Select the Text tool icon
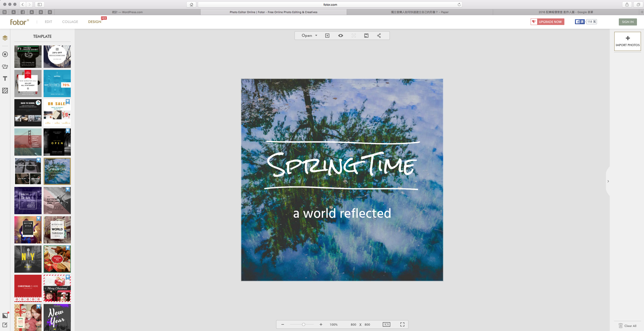Image resolution: width=644 pixels, height=331 pixels. coord(5,79)
